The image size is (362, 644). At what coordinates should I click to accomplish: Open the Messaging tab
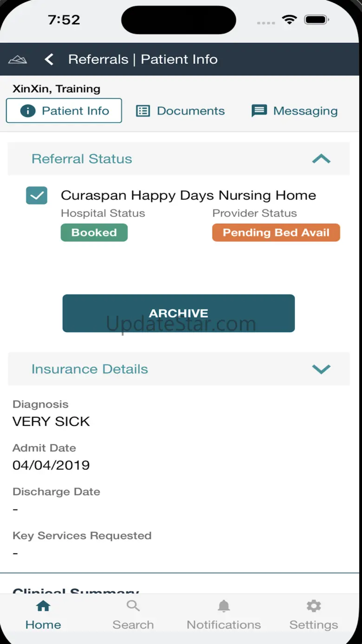pos(305,111)
